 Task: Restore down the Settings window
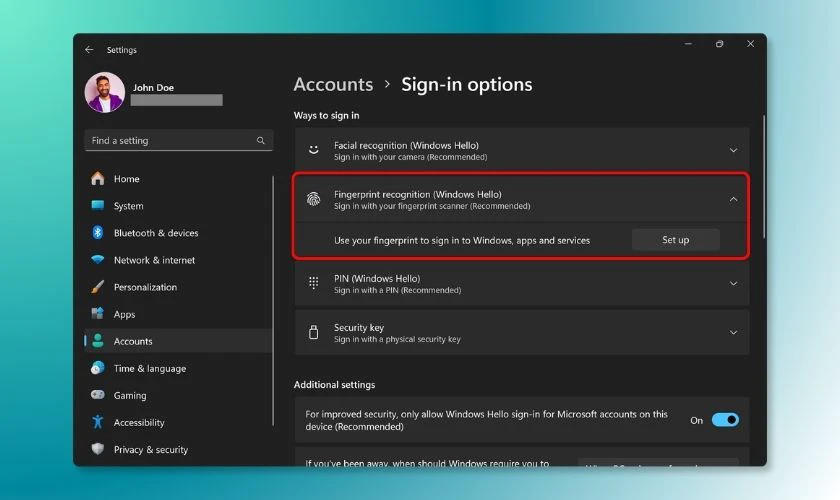tap(719, 44)
